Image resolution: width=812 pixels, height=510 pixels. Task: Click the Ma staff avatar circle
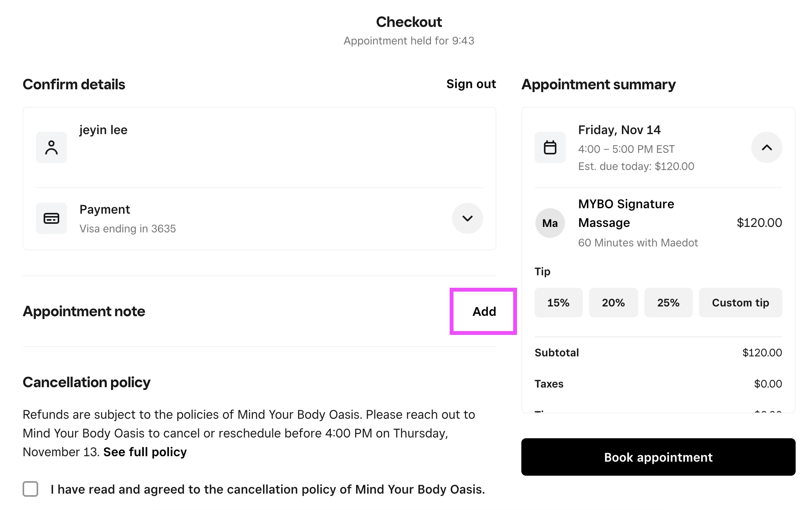[x=550, y=223]
